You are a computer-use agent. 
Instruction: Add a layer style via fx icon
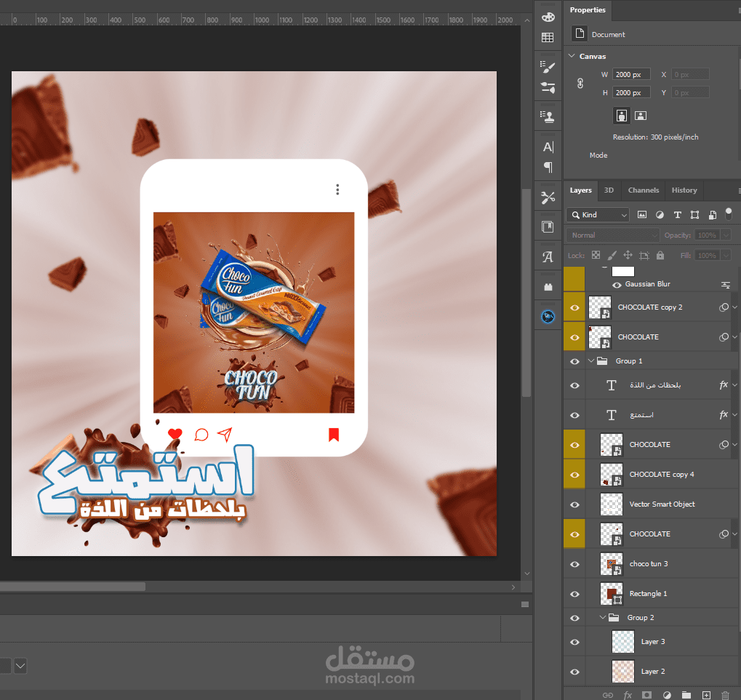point(628,695)
